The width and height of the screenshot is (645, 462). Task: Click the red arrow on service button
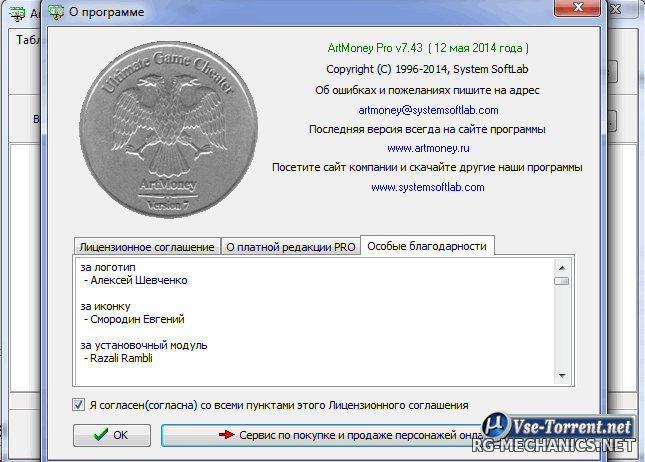[x=227, y=436]
